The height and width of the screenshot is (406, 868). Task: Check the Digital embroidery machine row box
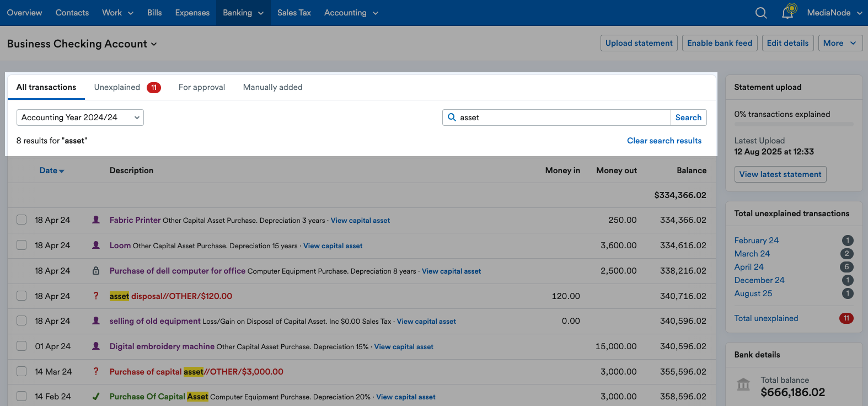[x=22, y=346]
